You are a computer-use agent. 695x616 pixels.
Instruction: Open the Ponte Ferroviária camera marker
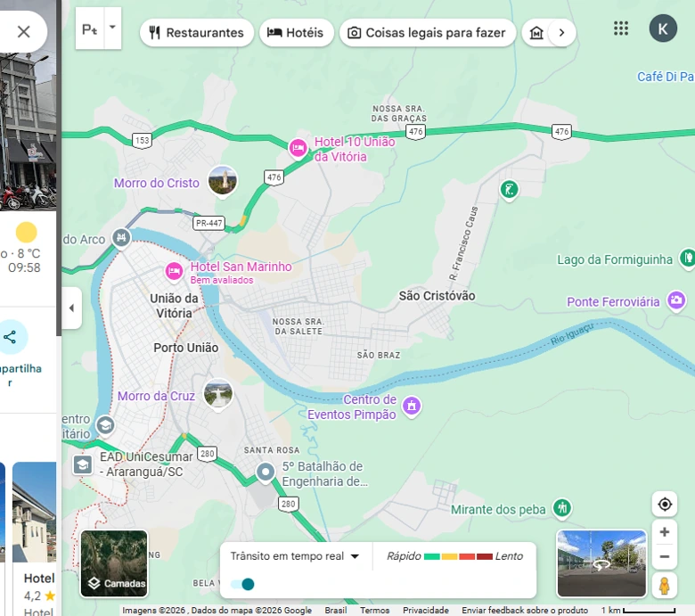point(676,300)
